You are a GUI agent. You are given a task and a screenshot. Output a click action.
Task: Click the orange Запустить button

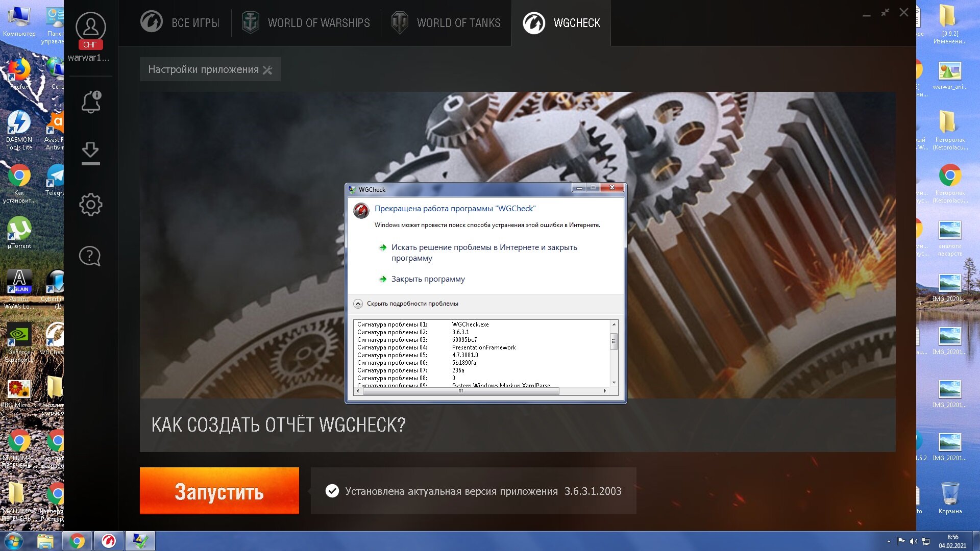pyautogui.click(x=219, y=491)
